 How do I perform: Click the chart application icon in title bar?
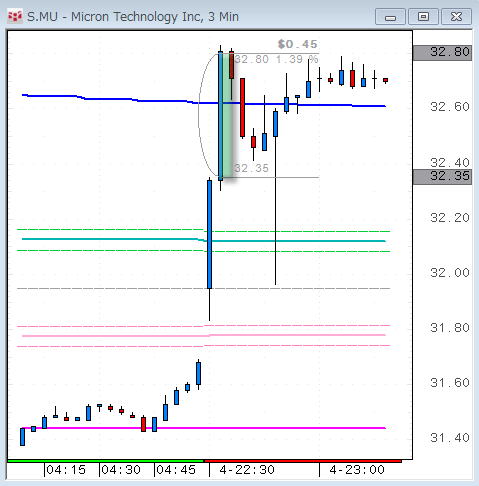click(x=15, y=16)
